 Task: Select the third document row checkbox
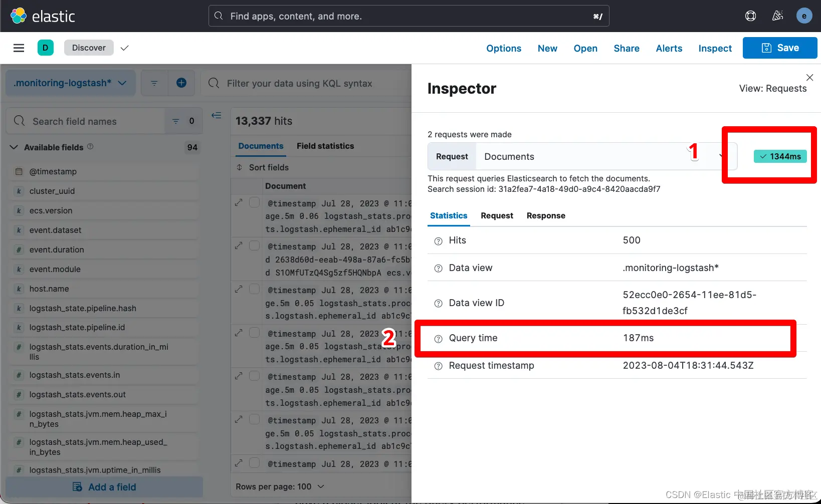pyautogui.click(x=255, y=289)
